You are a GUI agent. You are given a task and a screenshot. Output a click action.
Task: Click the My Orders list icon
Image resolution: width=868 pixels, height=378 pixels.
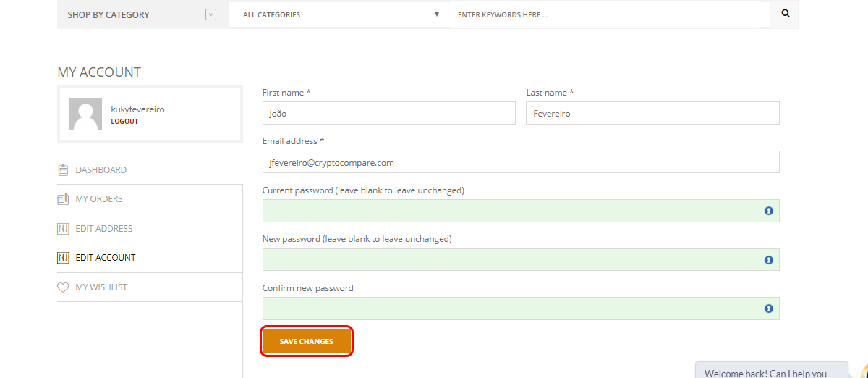[x=63, y=199]
